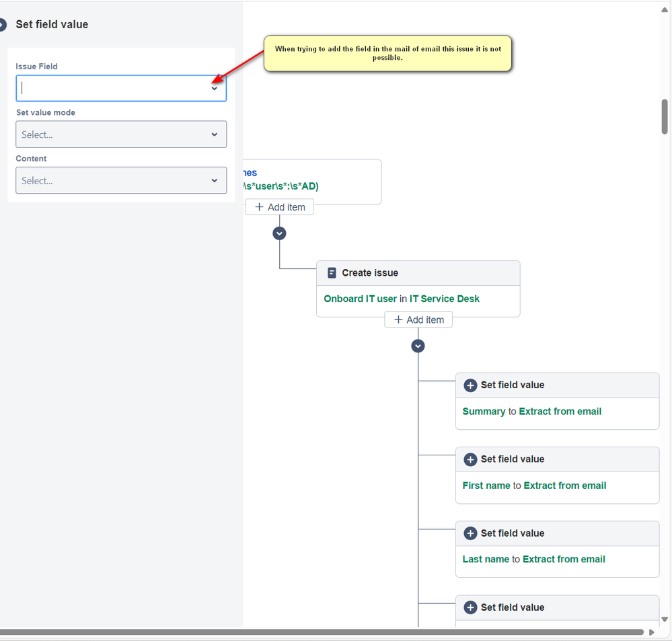Select the Create issue card header
The image size is (672, 641).
pyautogui.click(x=418, y=273)
